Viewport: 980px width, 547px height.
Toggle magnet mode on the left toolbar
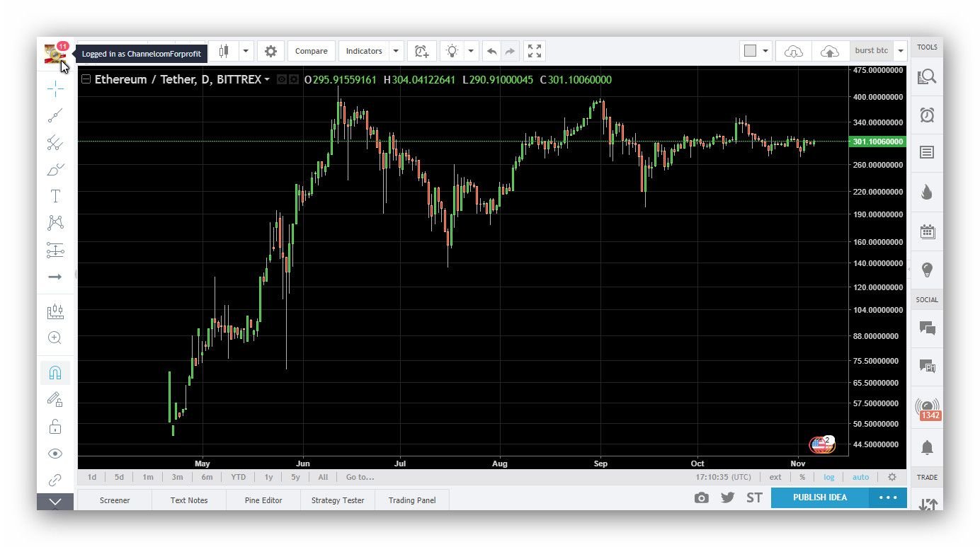tap(55, 373)
